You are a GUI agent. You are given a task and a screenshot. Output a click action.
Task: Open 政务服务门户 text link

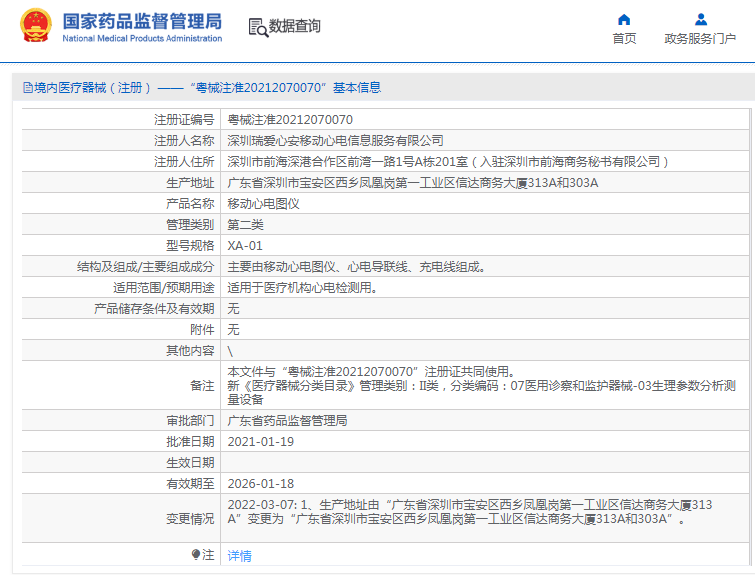[x=700, y=39]
